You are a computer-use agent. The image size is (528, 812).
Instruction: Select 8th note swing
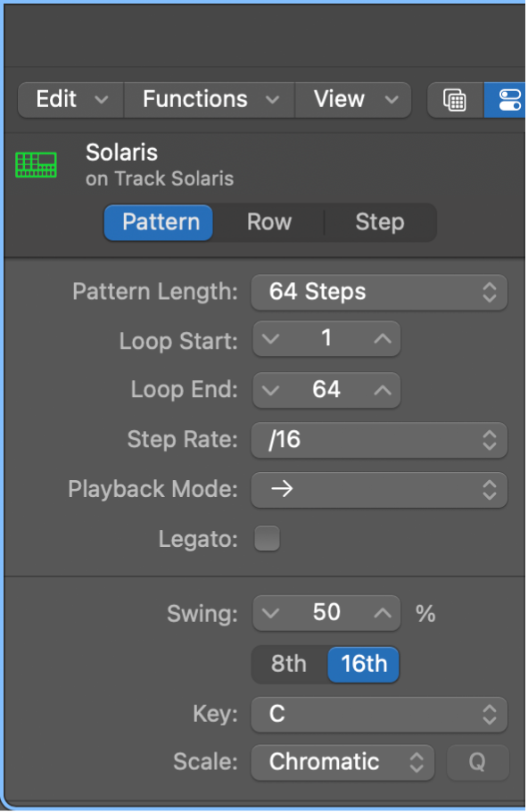[x=287, y=664]
